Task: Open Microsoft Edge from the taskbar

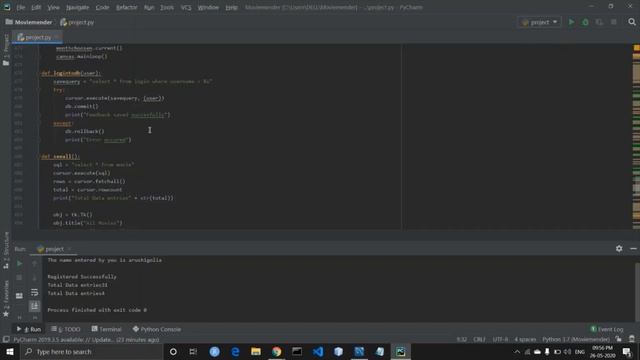Action: pyautogui.click(x=235, y=352)
